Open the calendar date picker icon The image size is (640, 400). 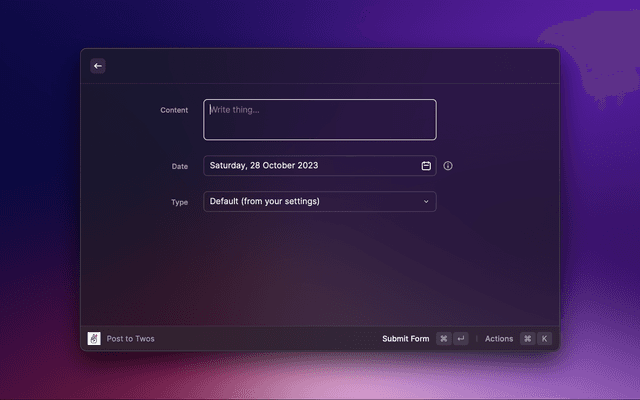pos(426,166)
